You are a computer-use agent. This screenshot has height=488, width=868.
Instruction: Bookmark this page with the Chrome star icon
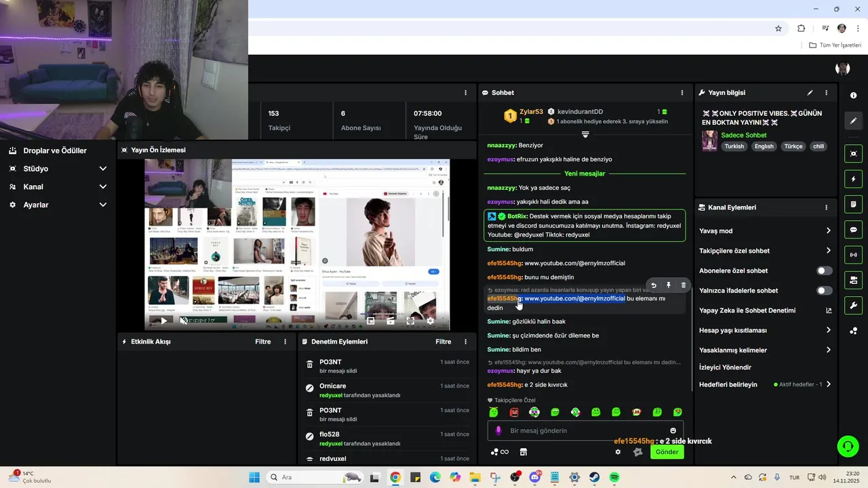click(778, 28)
